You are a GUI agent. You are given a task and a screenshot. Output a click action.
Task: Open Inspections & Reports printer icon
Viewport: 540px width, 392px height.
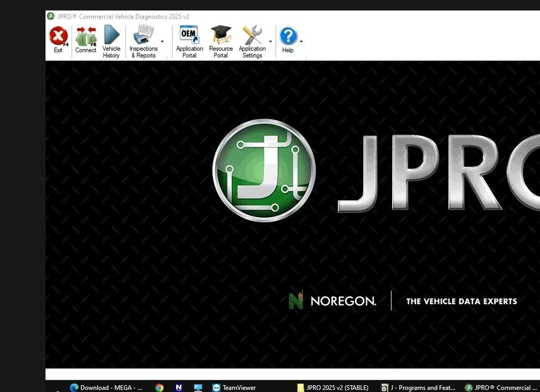pos(143,37)
